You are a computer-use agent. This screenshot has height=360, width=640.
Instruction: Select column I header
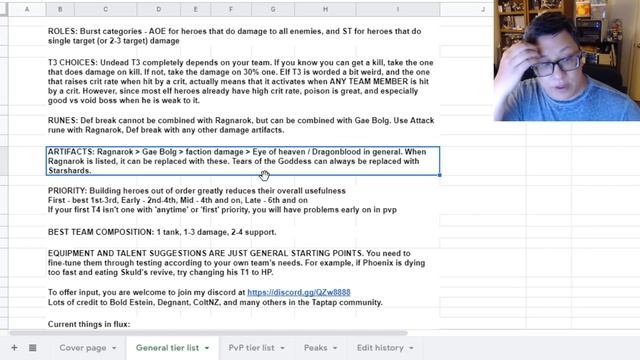coord(398,9)
